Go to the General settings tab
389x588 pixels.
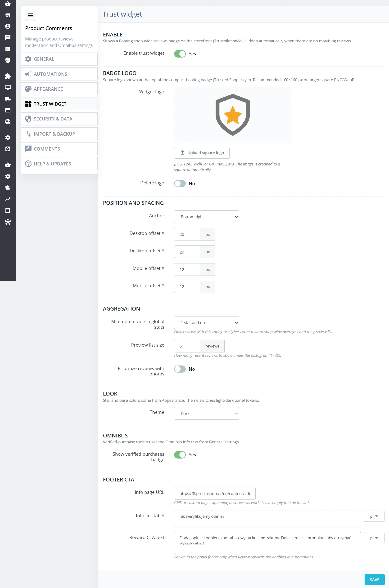(x=59, y=59)
